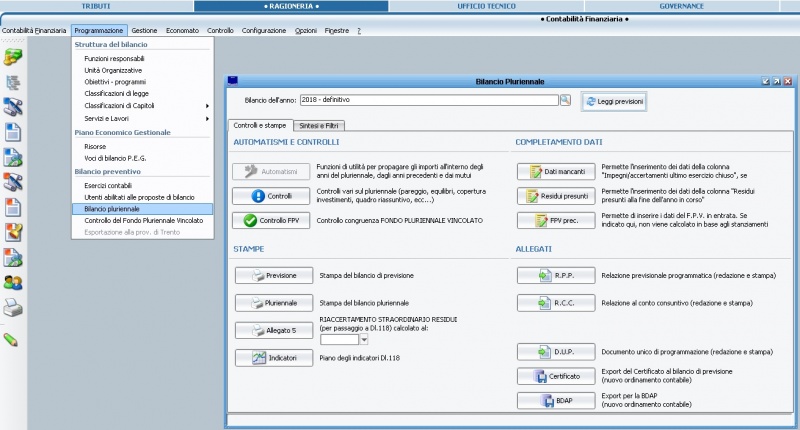Click the Leggi previsioni button
800x430 pixels.
(x=614, y=101)
